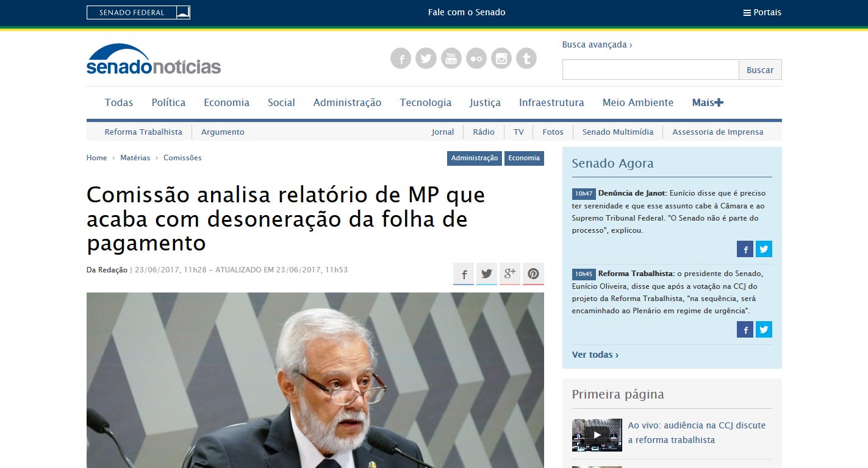Open Busca avançada link
The height and width of the screenshot is (468, 868).
click(x=597, y=44)
